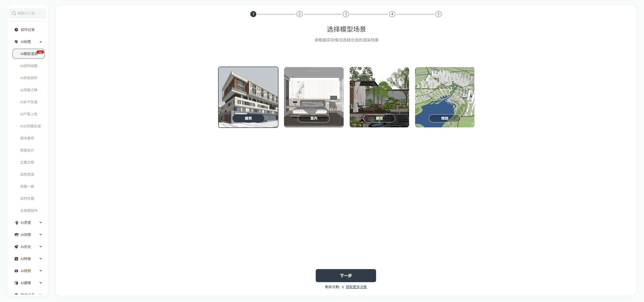The image size is (644, 302).
Task: Click the palette icon beside AI绘图
Action: (16, 42)
